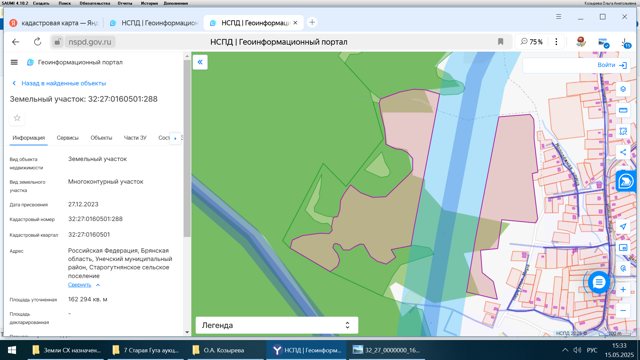Image resolution: width=640 pixels, height=360 pixels.
Task: Click the site lock security icon
Action: coord(58,42)
